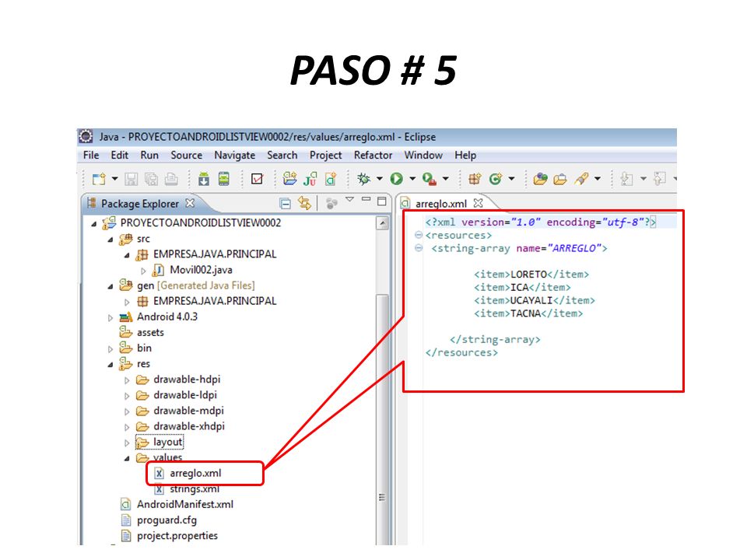
Task: Expand the layout folder arrow
Action: pyautogui.click(x=127, y=443)
